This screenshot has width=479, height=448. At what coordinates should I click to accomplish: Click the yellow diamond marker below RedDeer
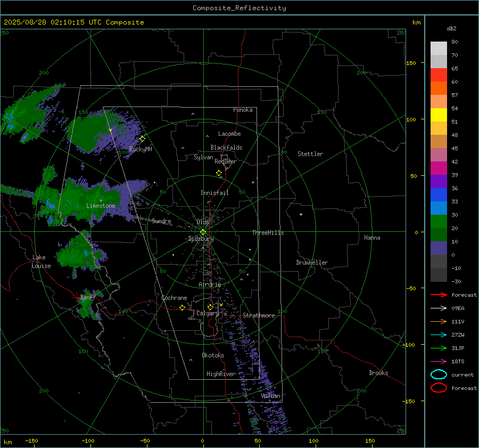pos(219,173)
